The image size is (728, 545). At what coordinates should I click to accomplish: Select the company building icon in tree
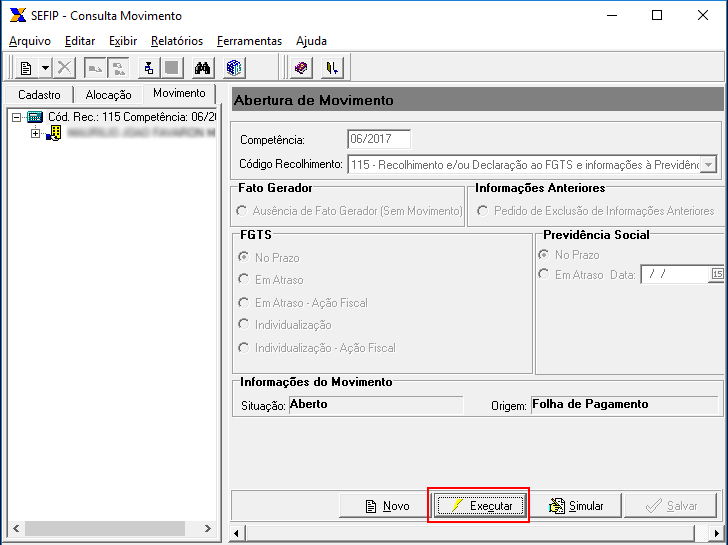tap(53, 133)
